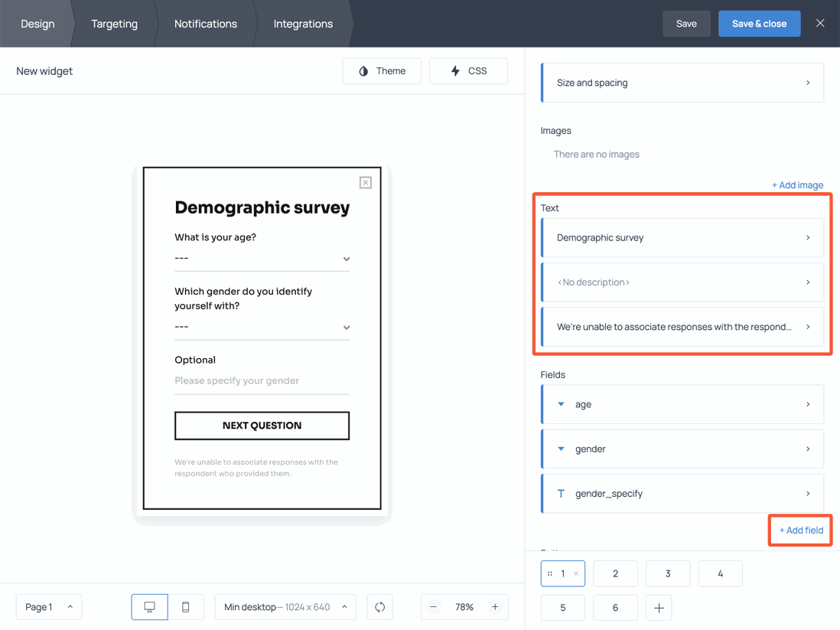This screenshot has height=630, width=840.
Task: Click the Add field link
Action: point(800,530)
